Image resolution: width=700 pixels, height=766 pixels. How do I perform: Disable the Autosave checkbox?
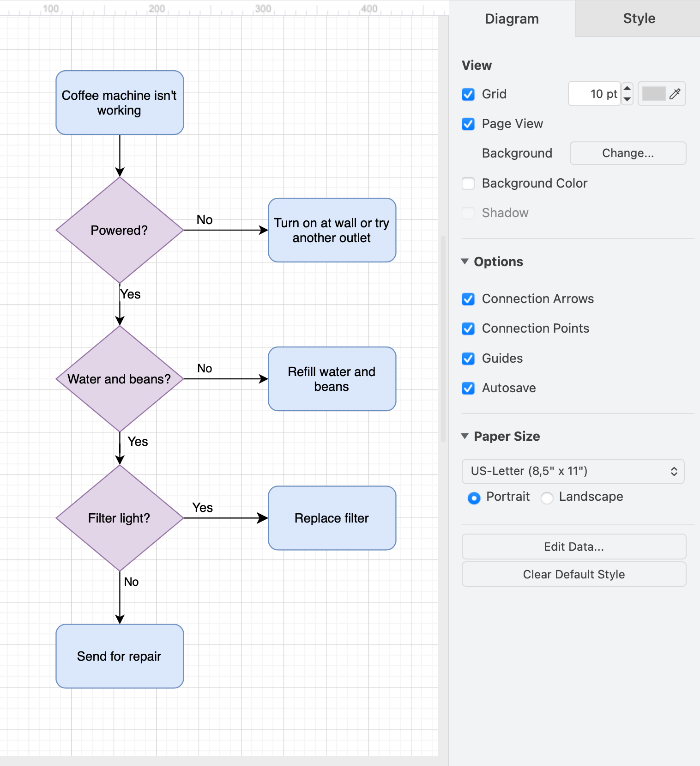click(x=468, y=388)
